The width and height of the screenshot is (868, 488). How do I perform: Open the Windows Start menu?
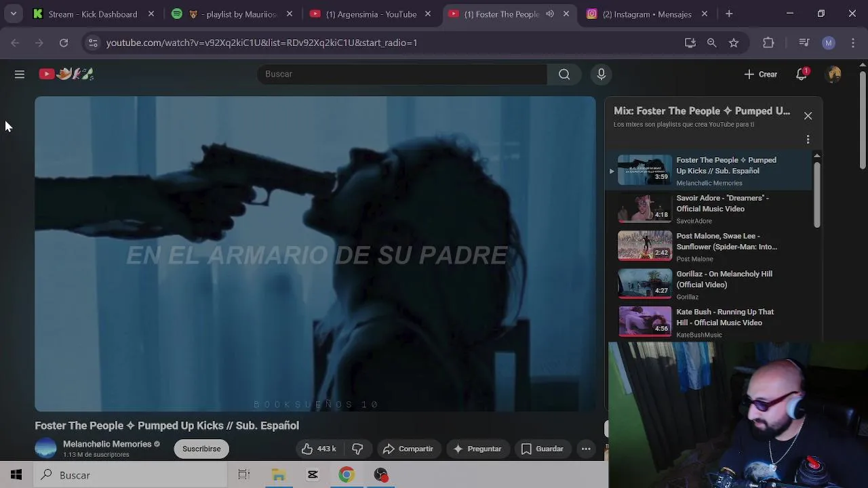[x=16, y=475]
